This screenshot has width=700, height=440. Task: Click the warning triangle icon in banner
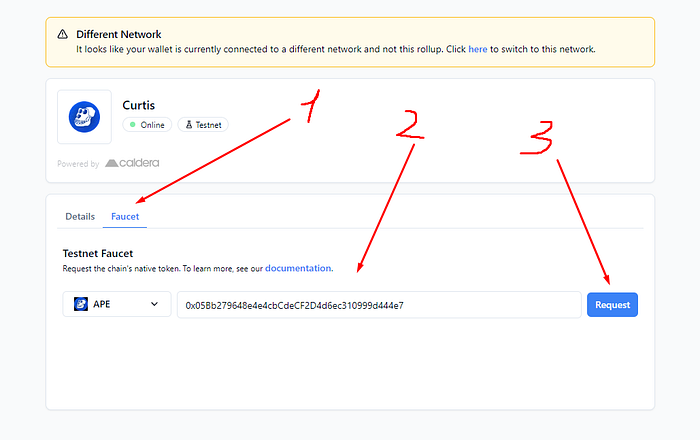coord(62,34)
